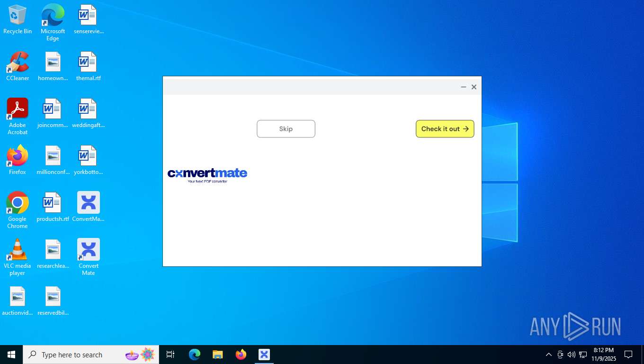Select the millionconf... image file icon

pos(53,161)
